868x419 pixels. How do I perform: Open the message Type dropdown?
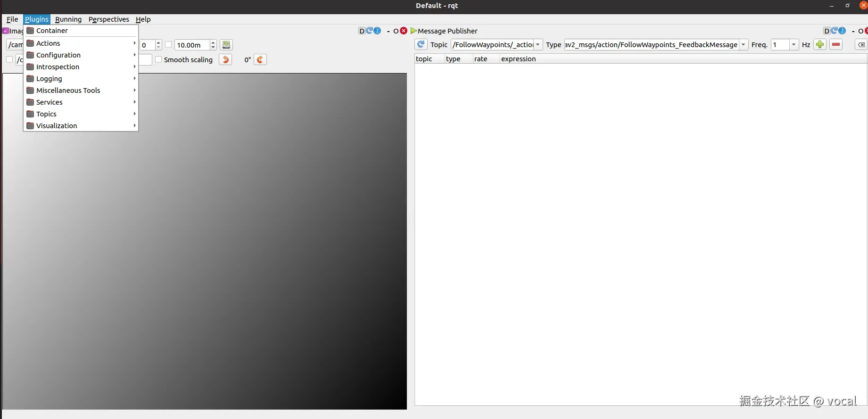pos(744,44)
